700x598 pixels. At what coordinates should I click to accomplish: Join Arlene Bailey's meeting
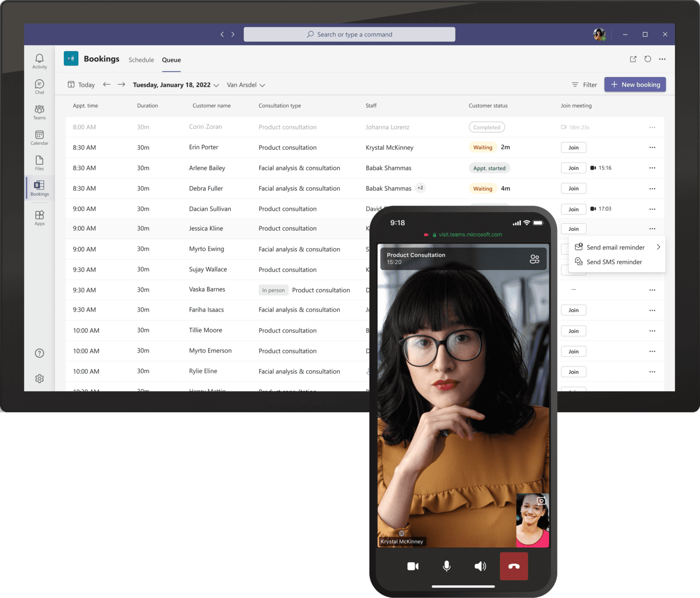[573, 168]
